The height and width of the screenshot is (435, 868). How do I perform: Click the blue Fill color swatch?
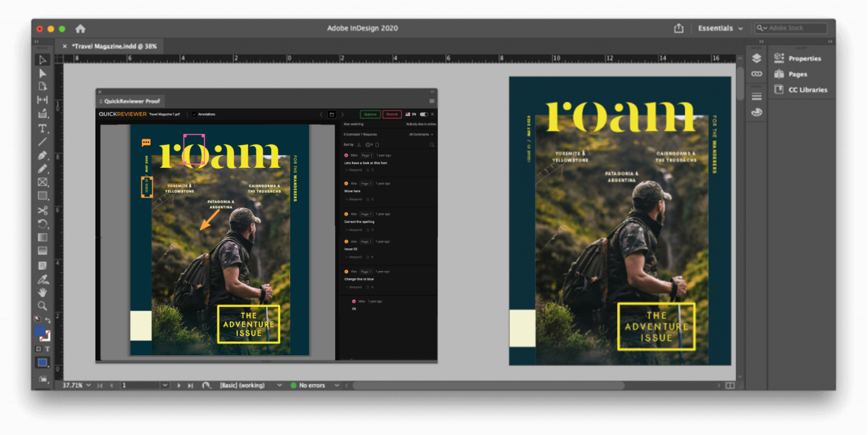tap(40, 331)
